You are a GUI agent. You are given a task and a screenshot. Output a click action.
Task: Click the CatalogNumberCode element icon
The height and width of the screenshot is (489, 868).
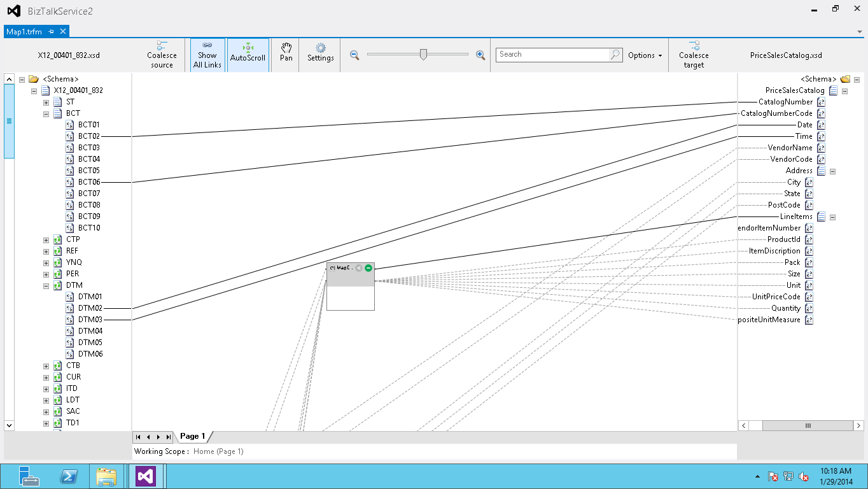[x=821, y=113]
